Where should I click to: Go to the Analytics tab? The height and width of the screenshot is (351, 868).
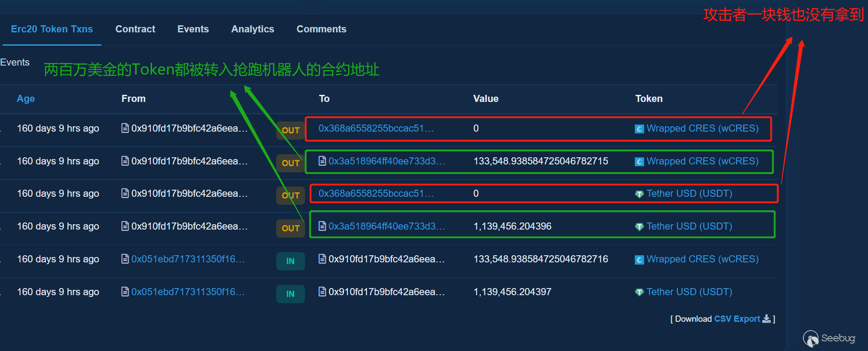point(253,29)
